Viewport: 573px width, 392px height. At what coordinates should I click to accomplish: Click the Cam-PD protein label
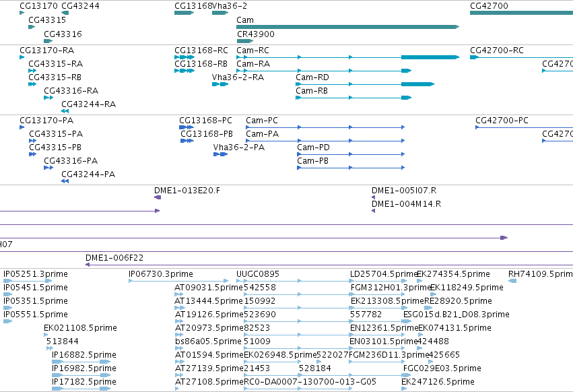[314, 148]
